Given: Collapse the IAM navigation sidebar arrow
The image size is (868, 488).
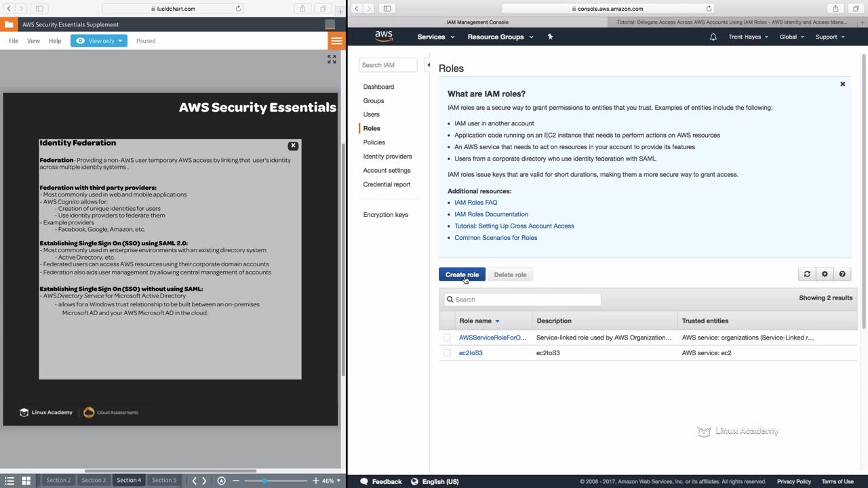Looking at the screenshot, I should (428, 65).
